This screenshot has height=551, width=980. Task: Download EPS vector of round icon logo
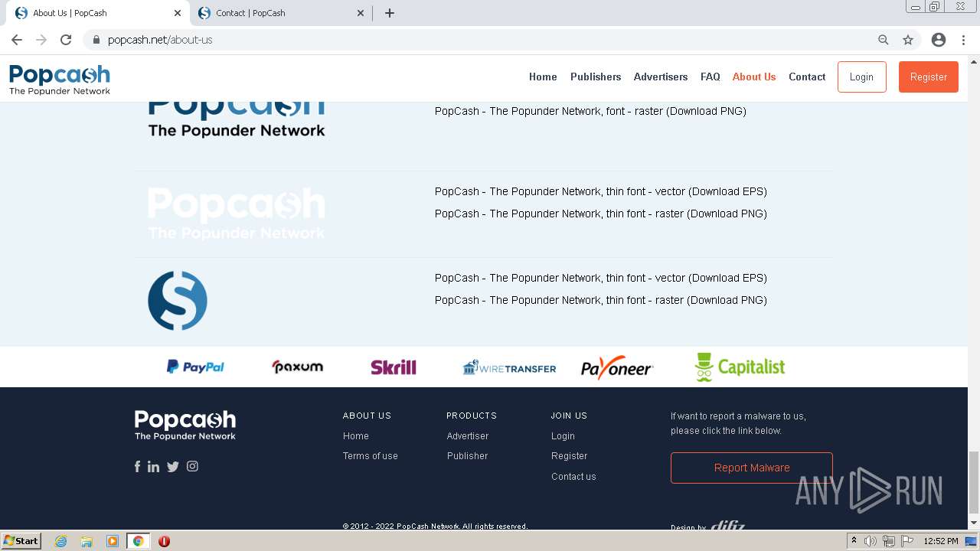(x=601, y=278)
